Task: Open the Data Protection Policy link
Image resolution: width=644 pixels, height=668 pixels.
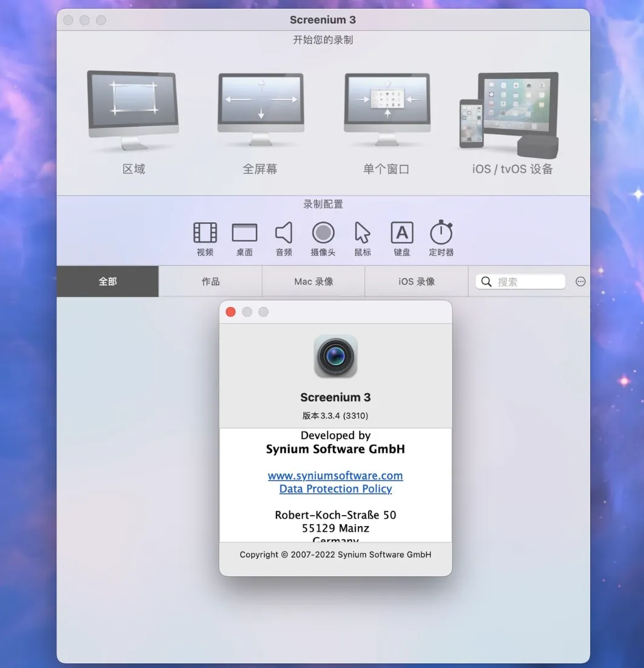Action: [335, 488]
